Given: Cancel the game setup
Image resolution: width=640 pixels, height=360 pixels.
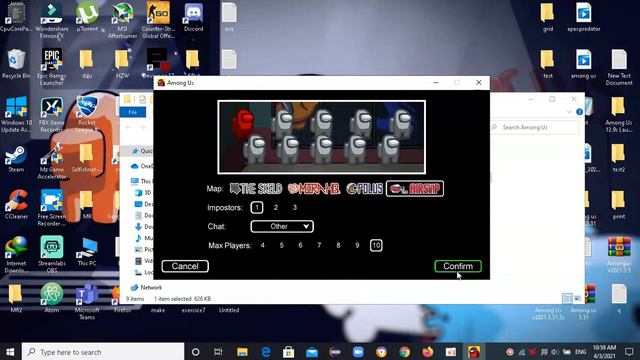Looking at the screenshot, I should pyautogui.click(x=185, y=266).
